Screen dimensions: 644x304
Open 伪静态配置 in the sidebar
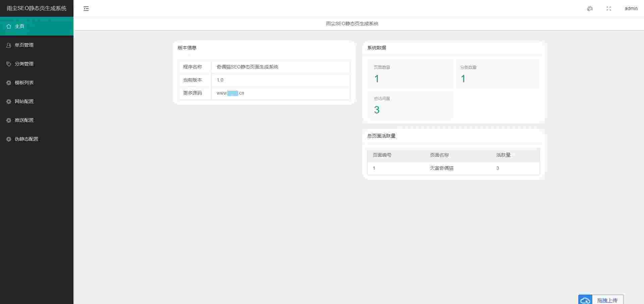pos(37,139)
